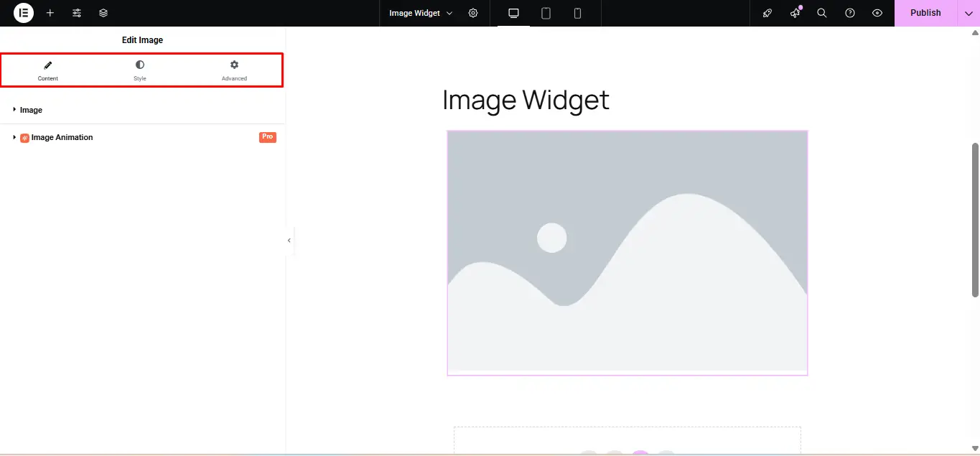Preview changes with the eye icon

point(877,13)
